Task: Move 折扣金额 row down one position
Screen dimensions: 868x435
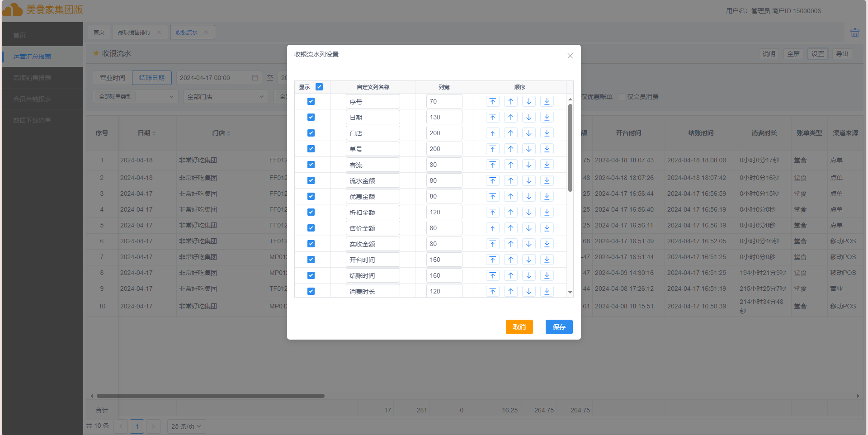Action: [x=528, y=212]
